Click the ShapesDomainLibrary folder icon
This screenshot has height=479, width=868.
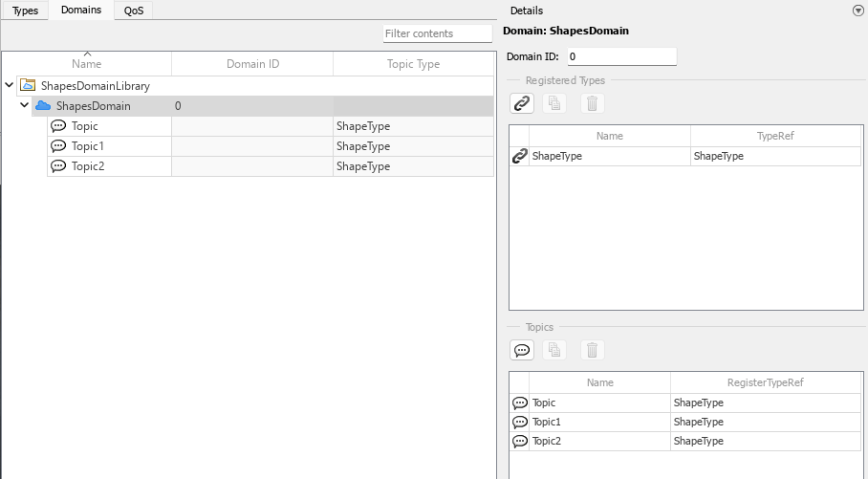(28, 86)
